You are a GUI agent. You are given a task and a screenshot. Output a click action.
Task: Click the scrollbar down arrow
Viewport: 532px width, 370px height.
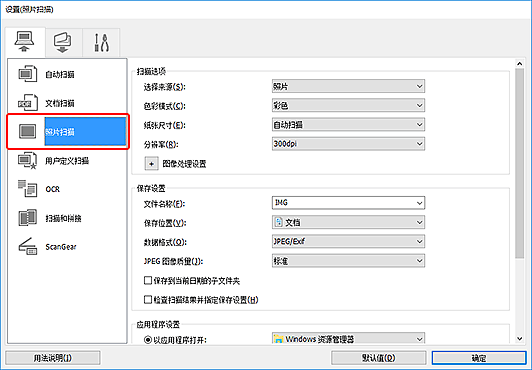click(x=519, y=338)
